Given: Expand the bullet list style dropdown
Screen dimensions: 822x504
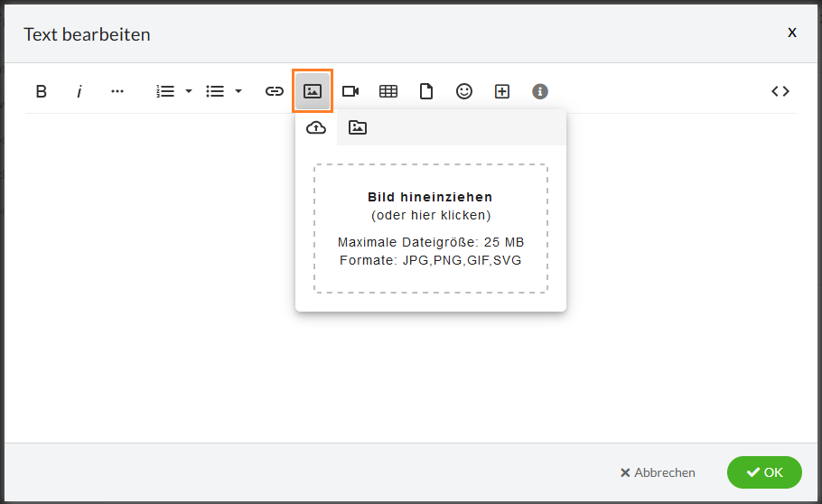Looking at the screenshot, I should pos(238,91).
